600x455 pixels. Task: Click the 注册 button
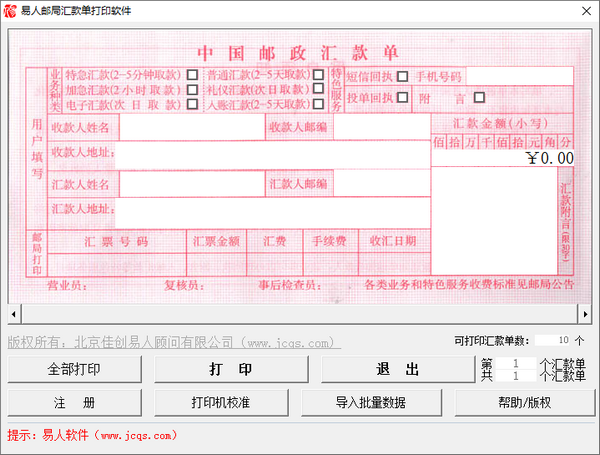pos(75,403)
